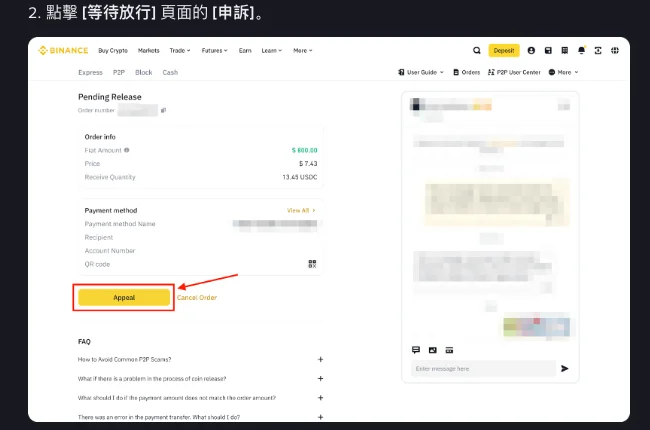Go to Earn menu item
This screenshot has width=650, height=430.
coord(245,51)
